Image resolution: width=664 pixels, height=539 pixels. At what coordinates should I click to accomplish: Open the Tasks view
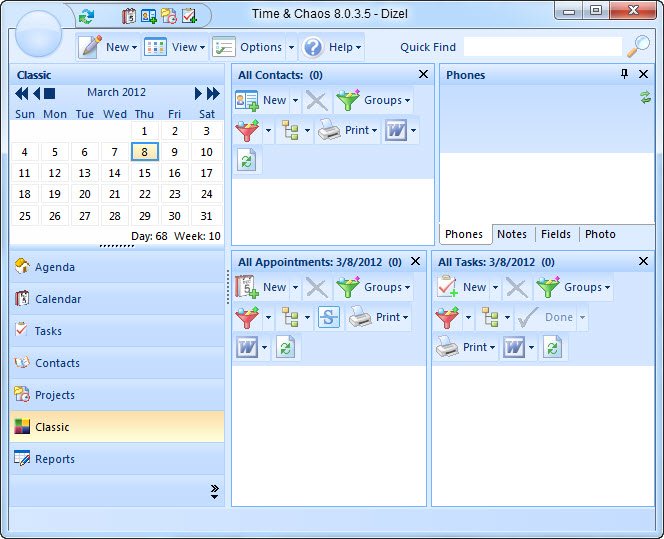coord(117,331)
